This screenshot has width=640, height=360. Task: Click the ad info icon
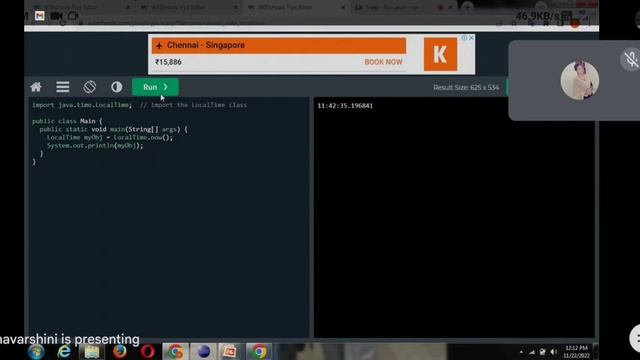[x=464, y=38]
